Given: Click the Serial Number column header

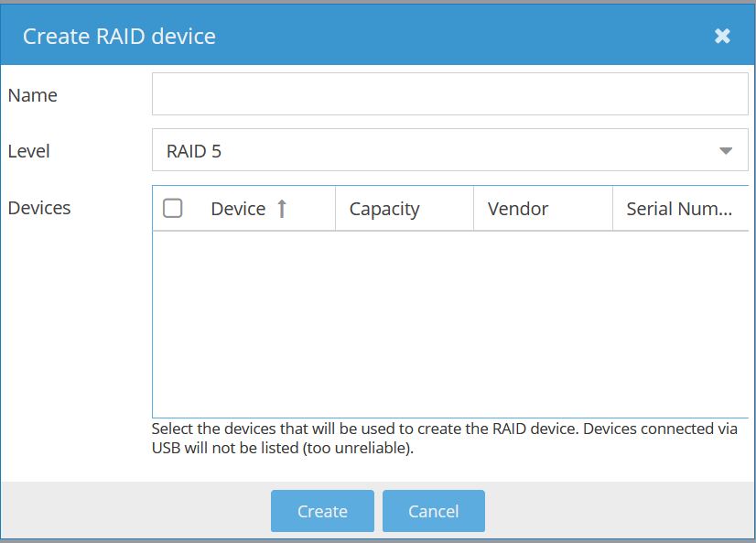Looking at the screenshot, I should click(x=678, y=208).
